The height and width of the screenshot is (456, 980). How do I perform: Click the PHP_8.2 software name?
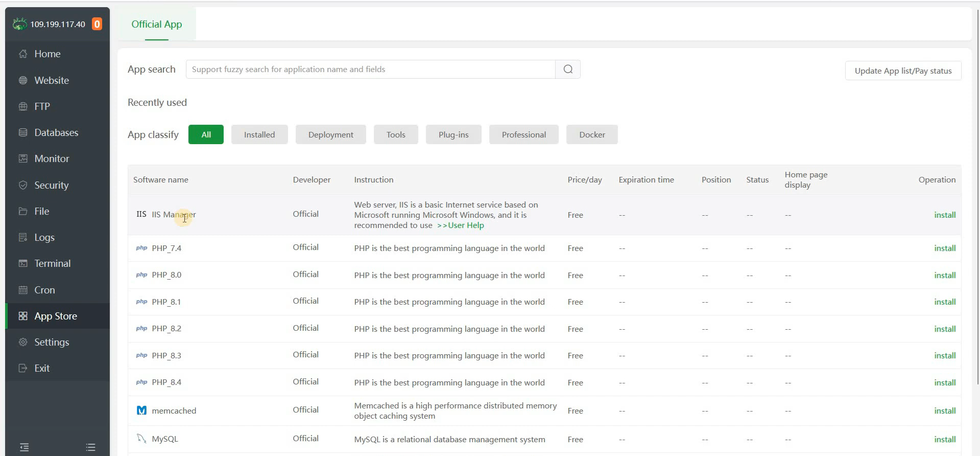click(166, 329)
